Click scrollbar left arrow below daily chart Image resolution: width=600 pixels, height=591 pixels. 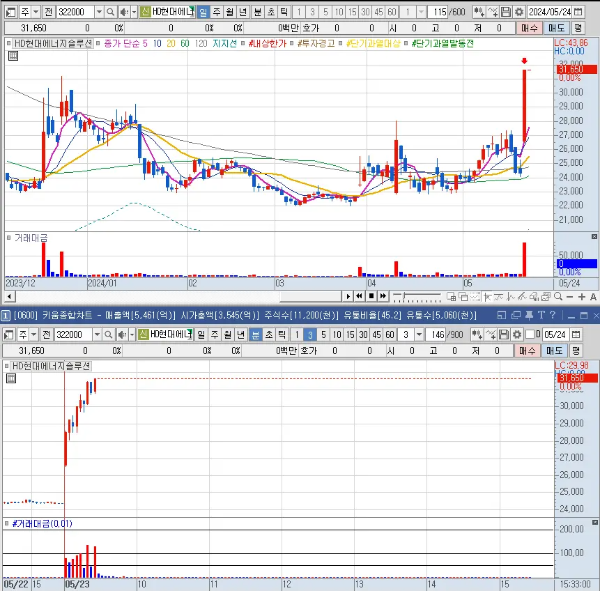pos(10,296)
